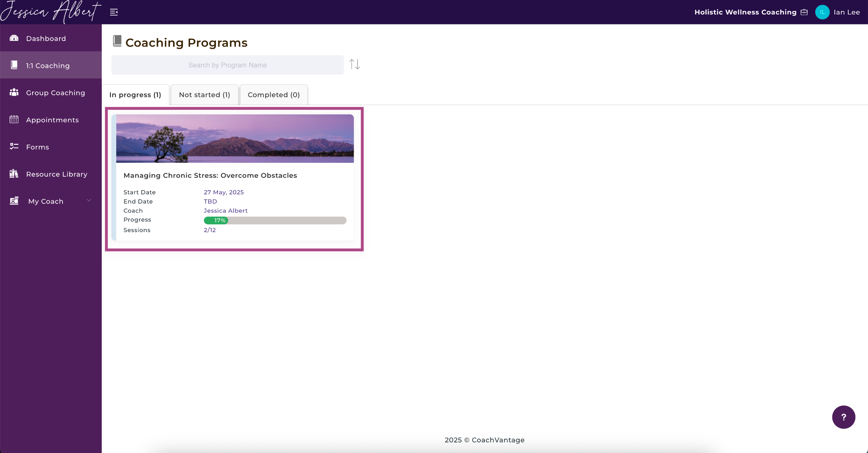868x453 pixels.
Task: Click the Group Coaching people icon
Action: pos(14,92)
